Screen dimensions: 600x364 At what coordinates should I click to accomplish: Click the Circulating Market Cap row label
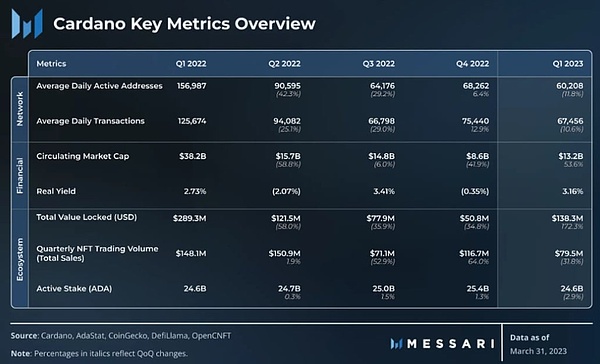(x=83, y=156)
